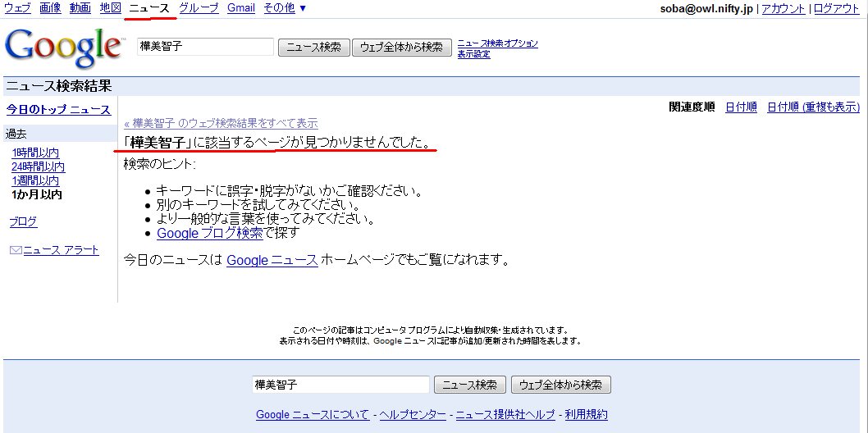Open the ヘルプセンター footer link
This screenshot has height=433, width=868.
tap(413, 415)
